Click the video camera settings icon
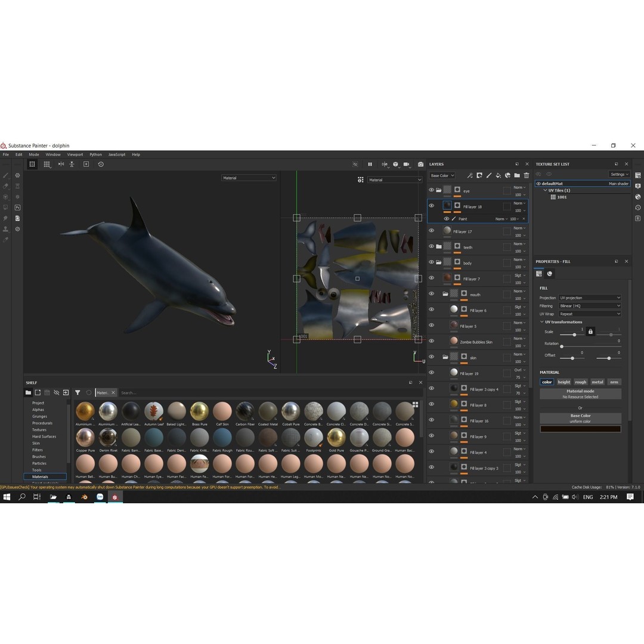The width and height of the screenshot is (644, 644). 407,165
